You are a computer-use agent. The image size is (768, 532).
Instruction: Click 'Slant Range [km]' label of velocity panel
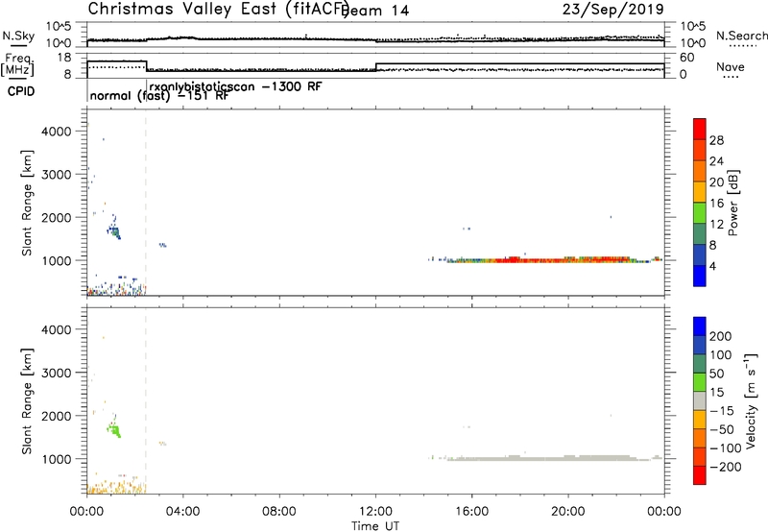point(27,401)
